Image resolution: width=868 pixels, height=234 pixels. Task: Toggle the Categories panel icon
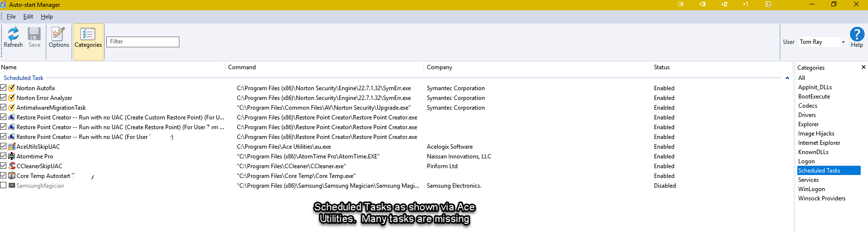coord(88,34)
